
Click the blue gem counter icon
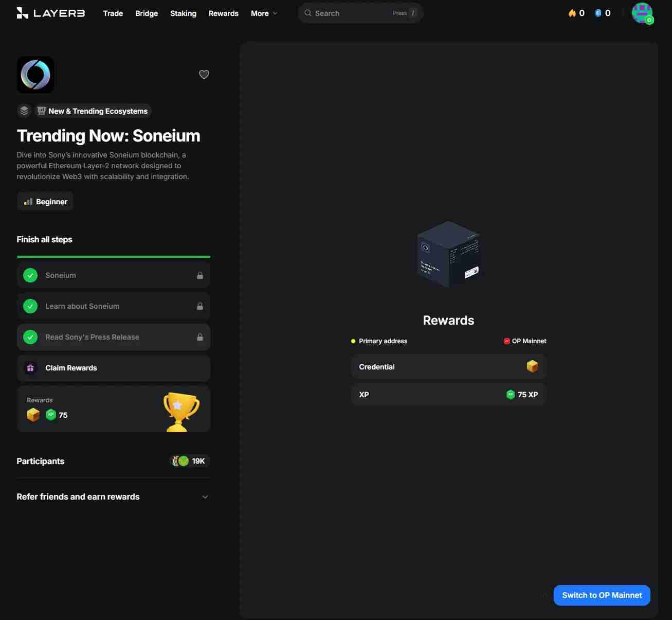click(598, 13)
